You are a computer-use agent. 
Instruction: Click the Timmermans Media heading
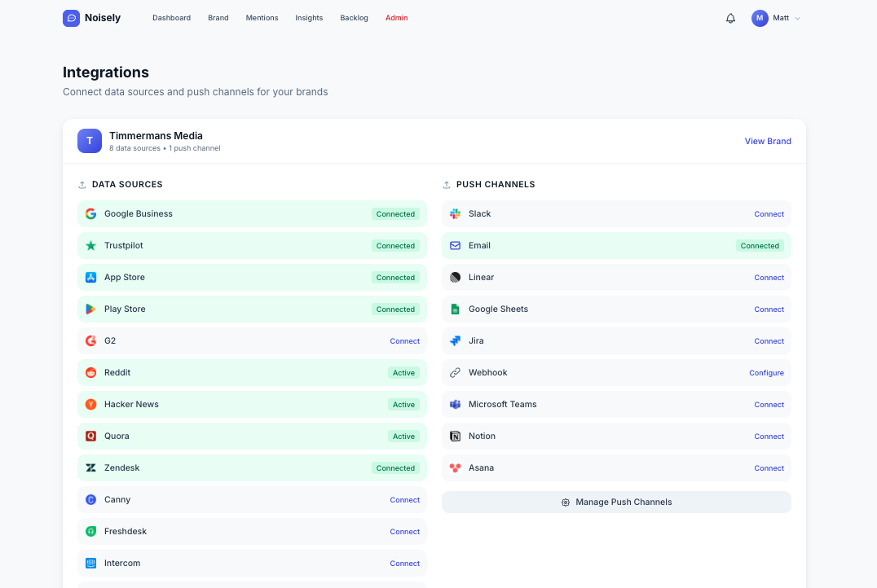(156, 136)
